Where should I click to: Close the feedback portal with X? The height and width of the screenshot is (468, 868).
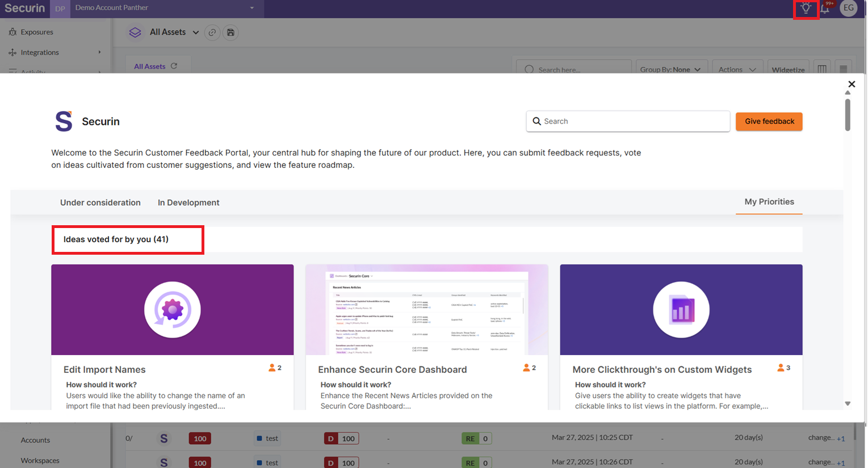852,84
